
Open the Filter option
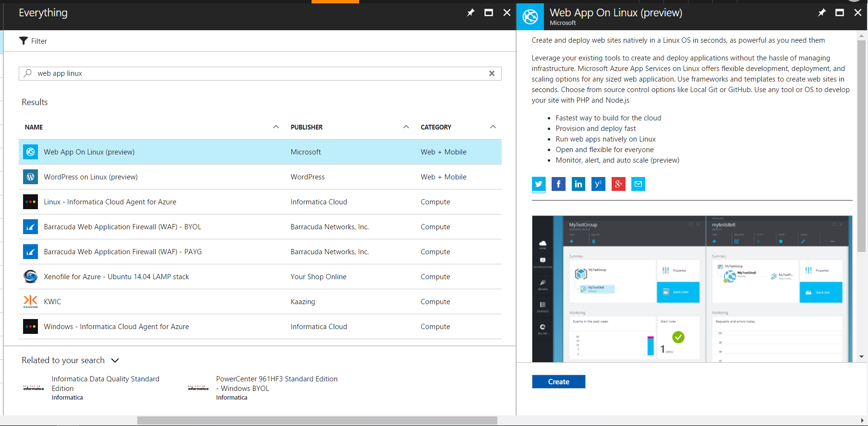click(33, 41)
